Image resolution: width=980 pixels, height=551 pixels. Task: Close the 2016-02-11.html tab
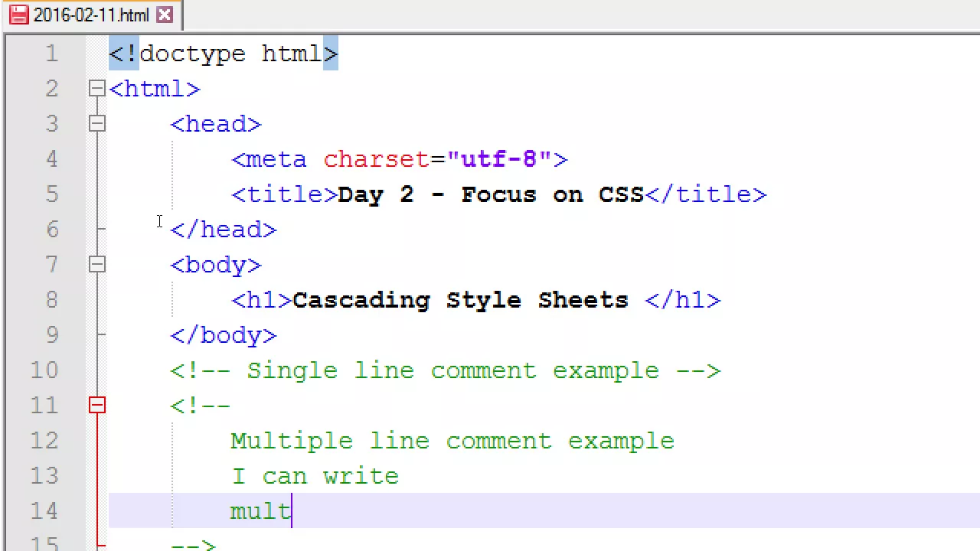pos(164,15)
